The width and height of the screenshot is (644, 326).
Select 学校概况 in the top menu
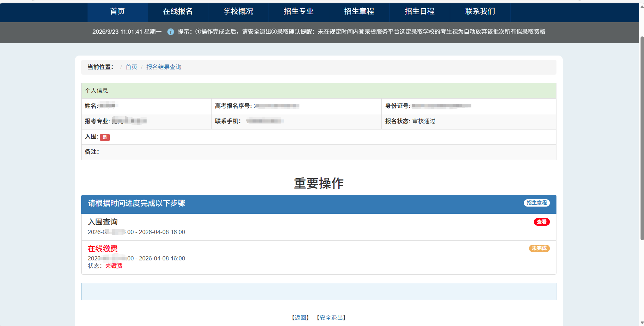[238, 11]
